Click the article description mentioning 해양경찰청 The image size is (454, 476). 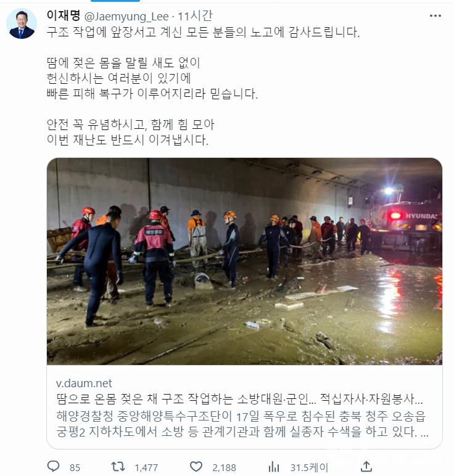pos(242,424)
